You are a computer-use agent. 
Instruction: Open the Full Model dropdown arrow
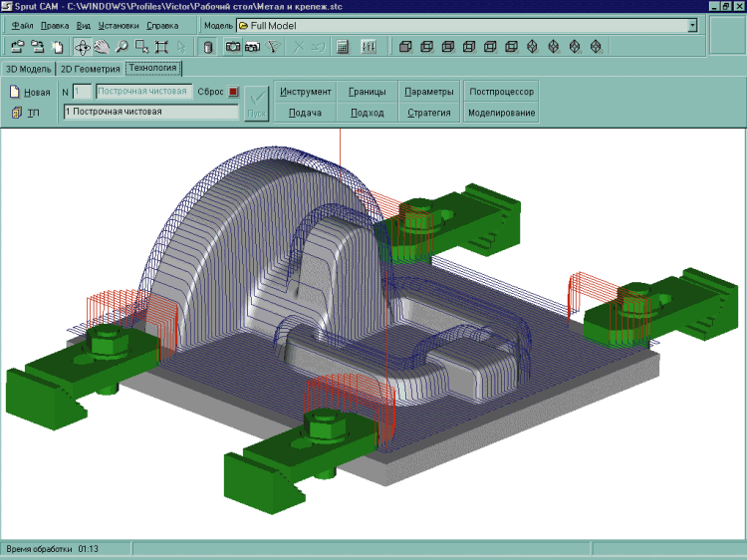(x=691, y=25)
